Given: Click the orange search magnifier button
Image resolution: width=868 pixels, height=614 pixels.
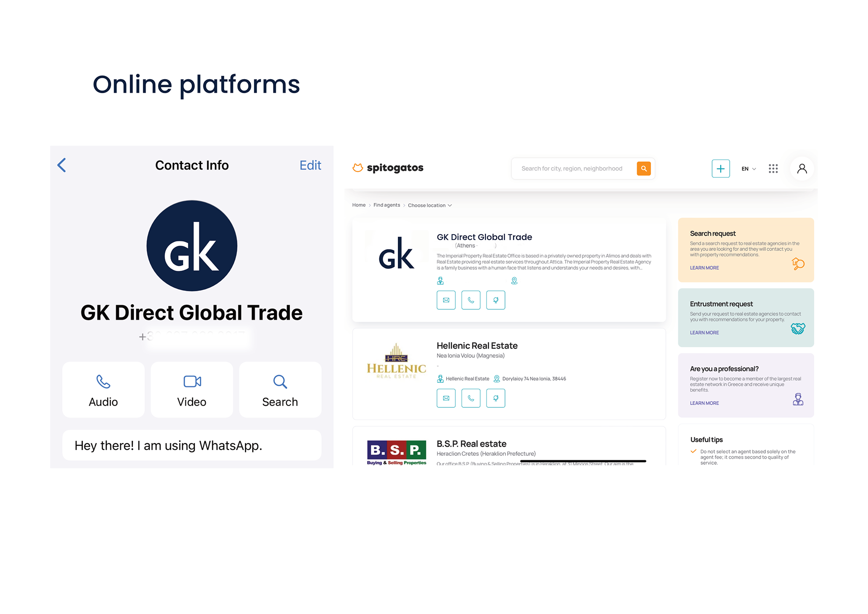Looking at the screenshot, I should [x=644, y=168].
